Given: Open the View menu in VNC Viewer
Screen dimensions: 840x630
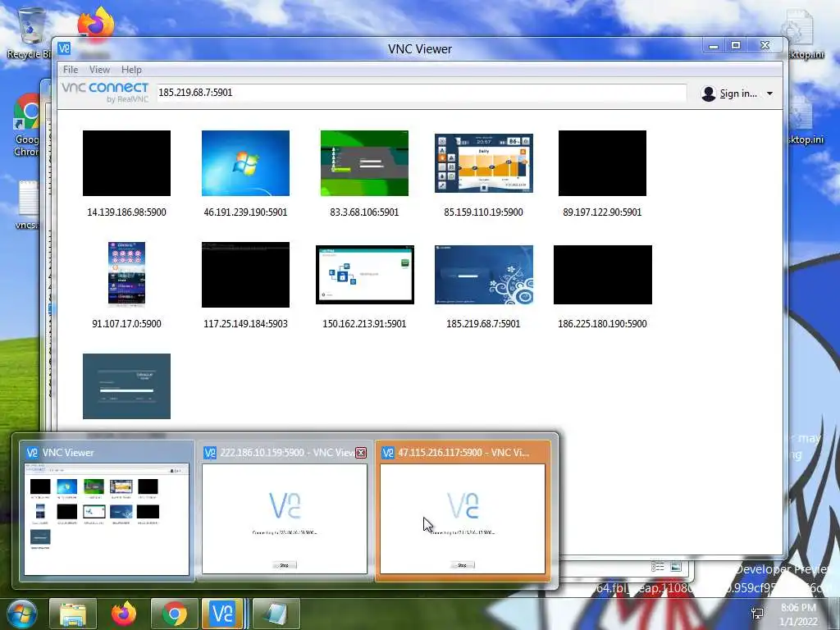Looking at the screenshot, I should (99, 70).
